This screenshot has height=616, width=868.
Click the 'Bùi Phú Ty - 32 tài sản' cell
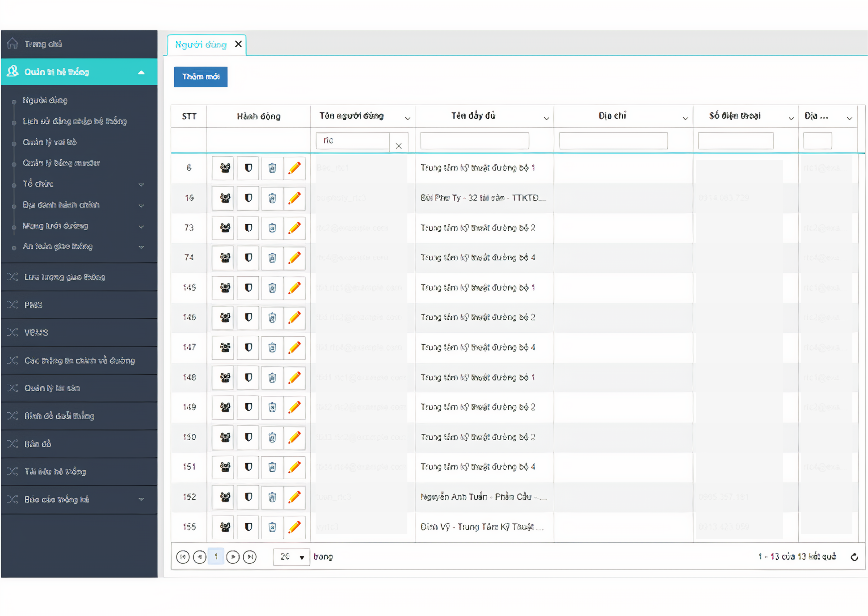tap(484, 198)
